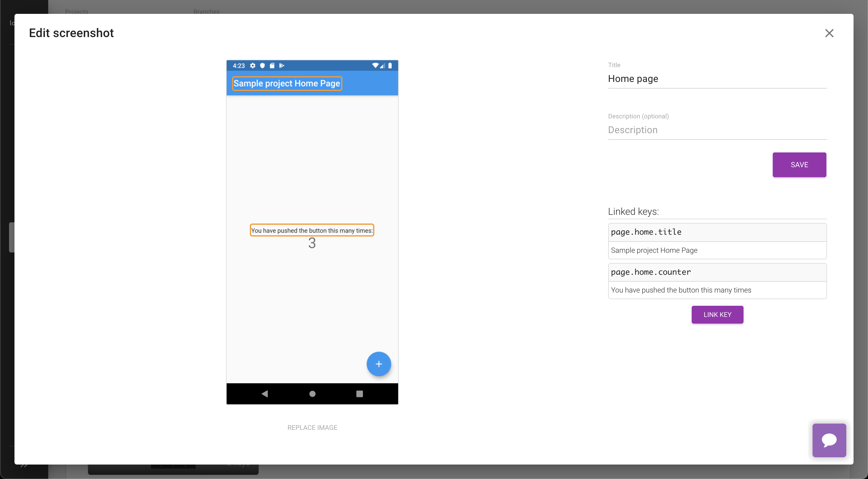Click into the Description optional field
This screenshot has height=479, width=868.
click(717, 130)
